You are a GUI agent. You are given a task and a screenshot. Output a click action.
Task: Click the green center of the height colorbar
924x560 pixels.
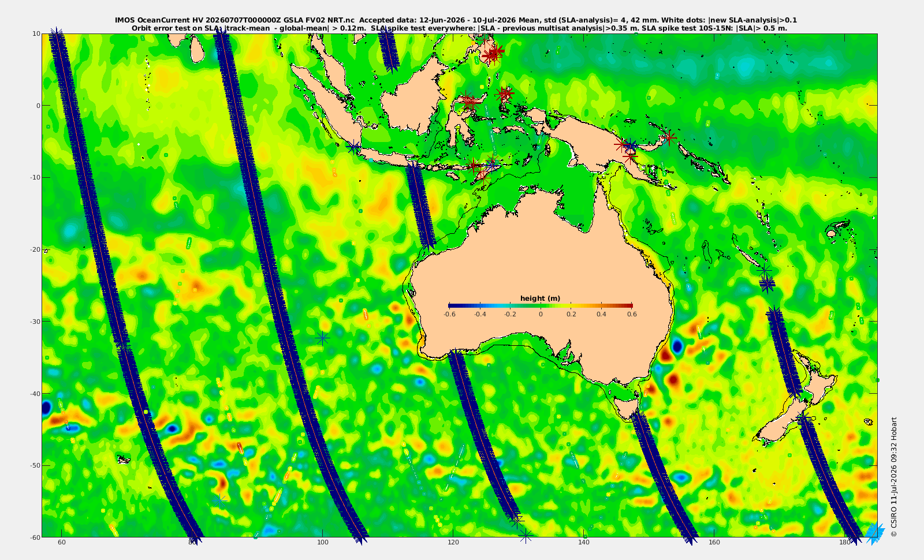(x=541, y=305)
